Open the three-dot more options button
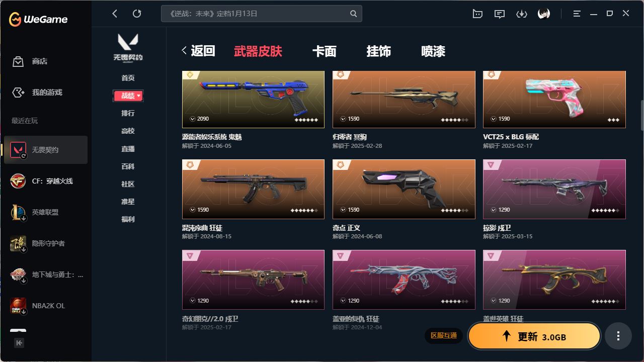 [x=618, y=336]
